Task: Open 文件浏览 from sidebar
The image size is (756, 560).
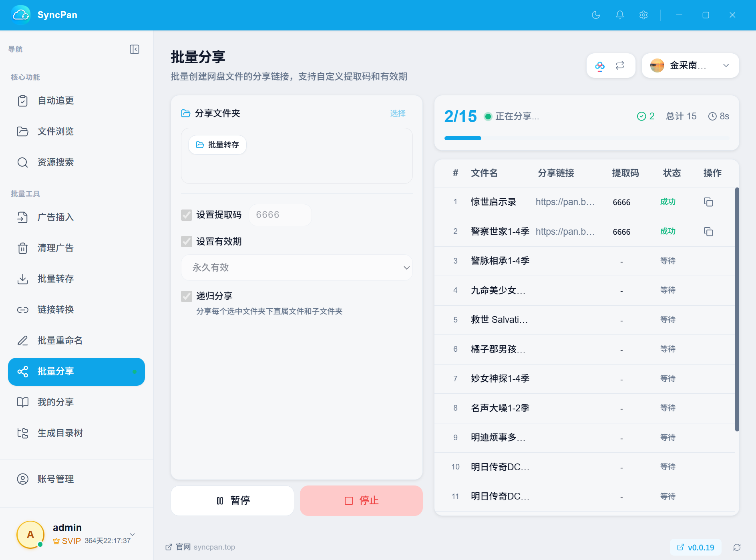Action: (76, 131)
